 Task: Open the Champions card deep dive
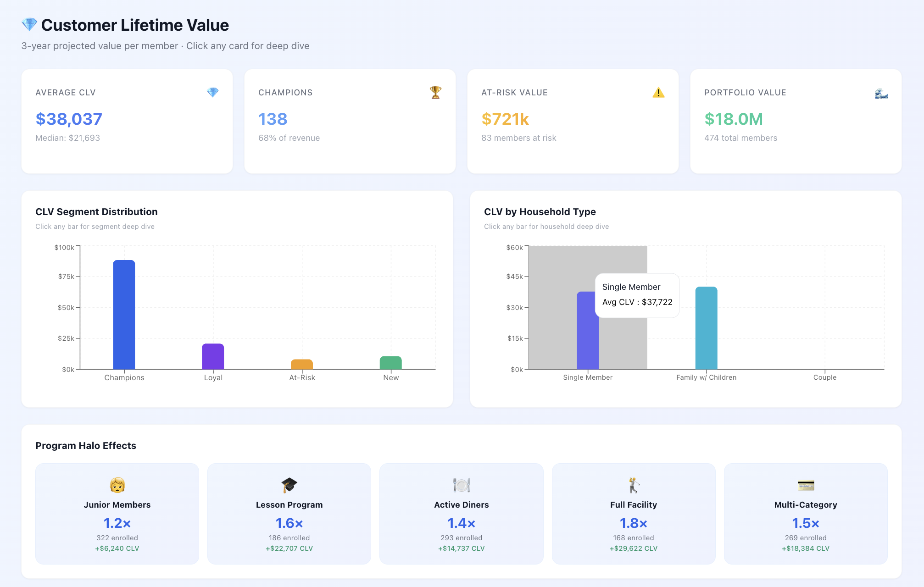[350, 121]
